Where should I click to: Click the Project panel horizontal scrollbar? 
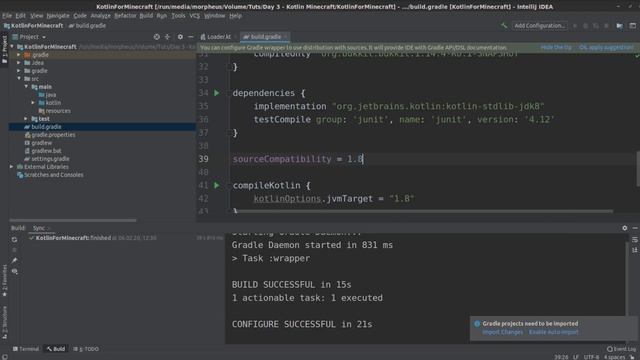point(73,220)
